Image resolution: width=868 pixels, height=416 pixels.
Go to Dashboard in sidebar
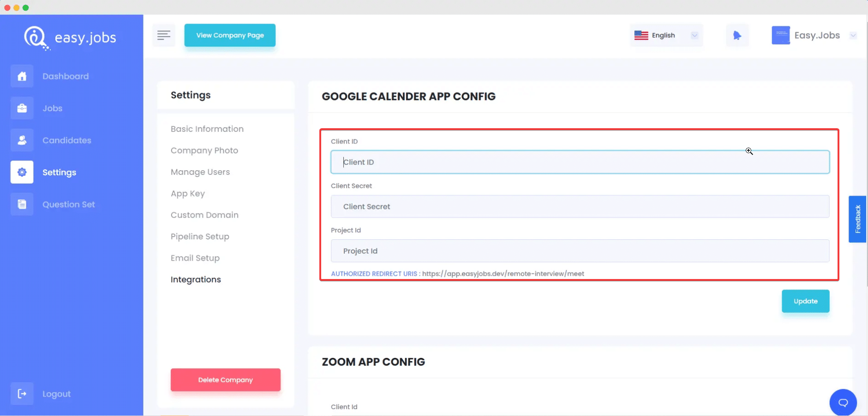(x=66, y=76)
